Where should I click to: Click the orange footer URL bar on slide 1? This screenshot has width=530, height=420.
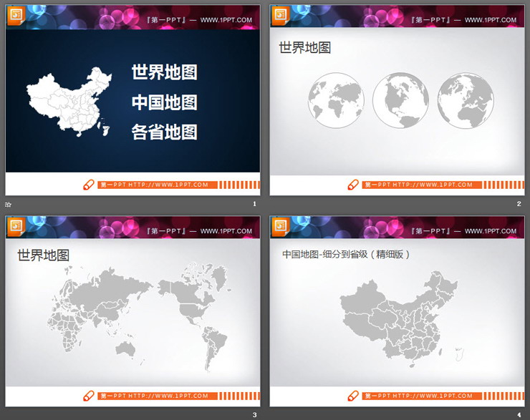click(x=158, y=185)
